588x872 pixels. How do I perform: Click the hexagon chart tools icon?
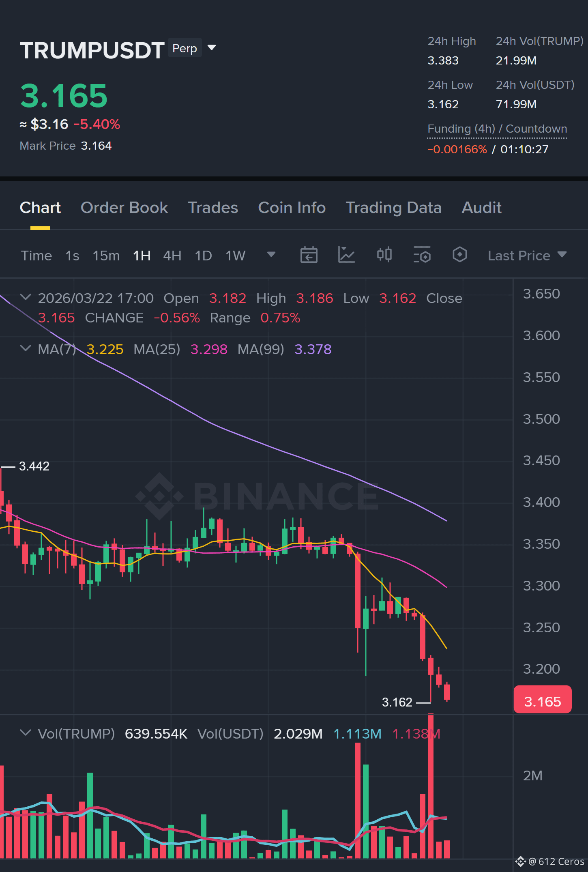459,255
